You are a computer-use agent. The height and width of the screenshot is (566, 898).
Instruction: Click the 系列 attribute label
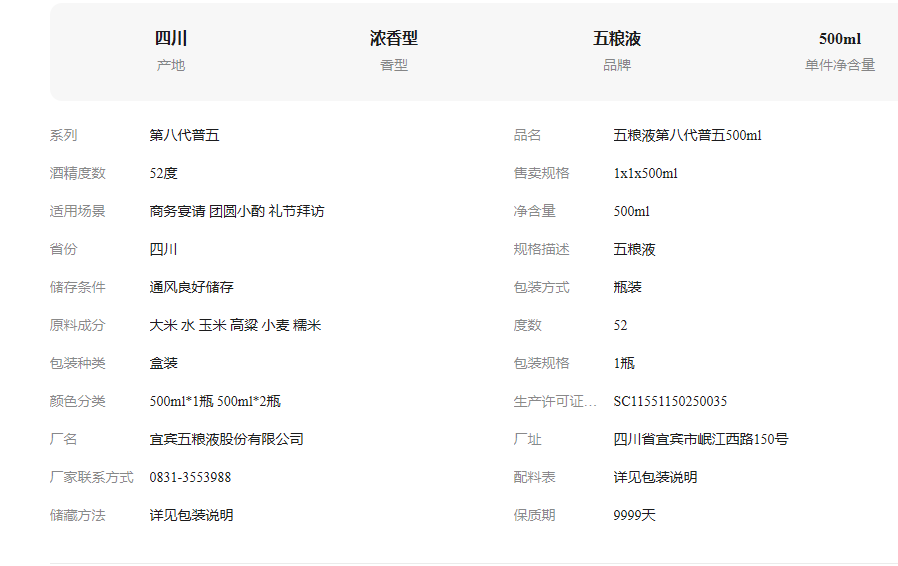pos(63,135)
